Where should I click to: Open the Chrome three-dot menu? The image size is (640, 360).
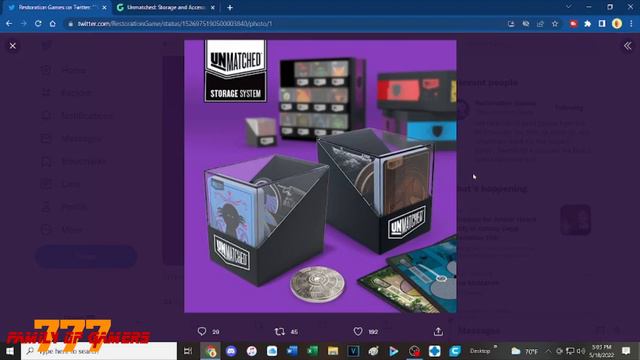coord(631,24)
